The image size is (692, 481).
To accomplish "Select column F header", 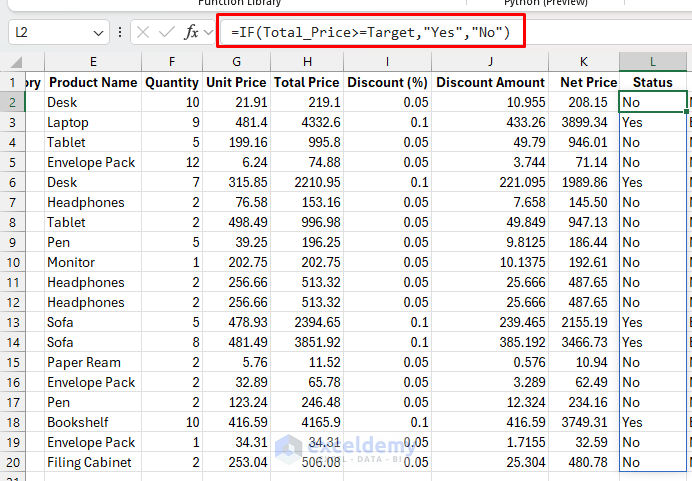I will 172,62.
